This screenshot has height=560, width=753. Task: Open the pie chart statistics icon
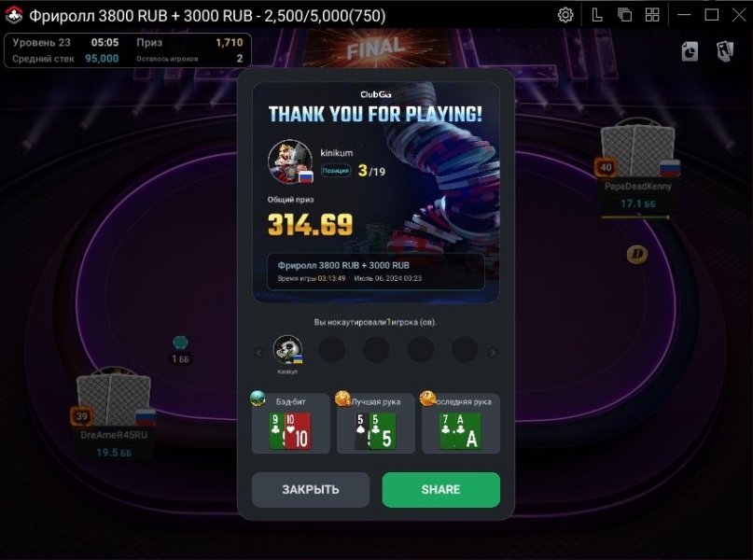(690, 51)
